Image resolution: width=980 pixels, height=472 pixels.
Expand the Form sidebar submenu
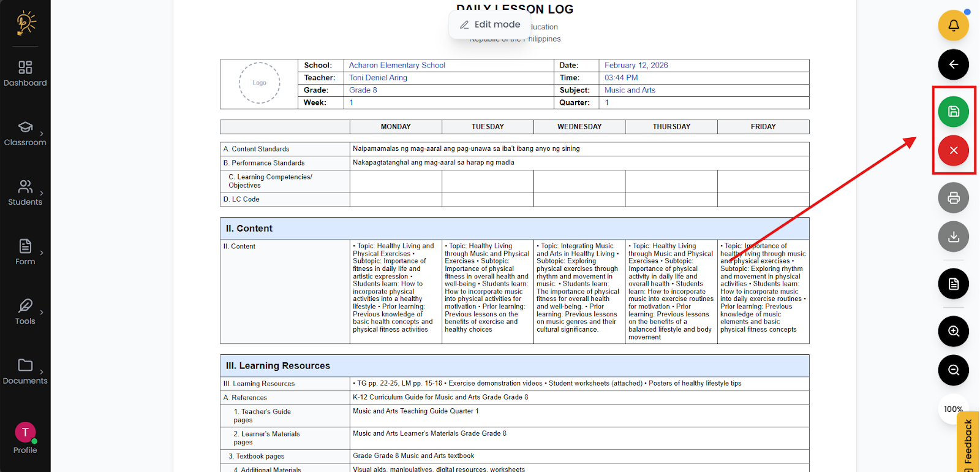coord(25,252)
